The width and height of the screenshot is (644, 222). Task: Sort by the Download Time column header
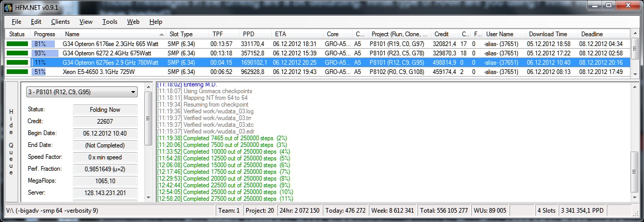click(x=551, y=34)
